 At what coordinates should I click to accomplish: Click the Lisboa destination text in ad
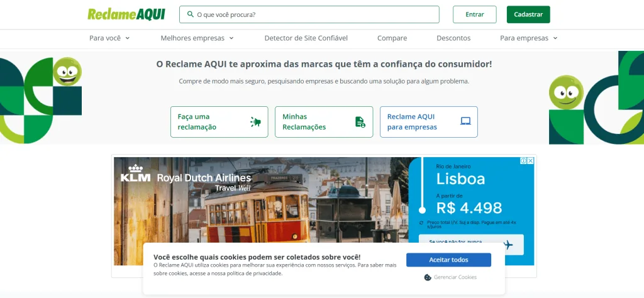pos(460,179)
